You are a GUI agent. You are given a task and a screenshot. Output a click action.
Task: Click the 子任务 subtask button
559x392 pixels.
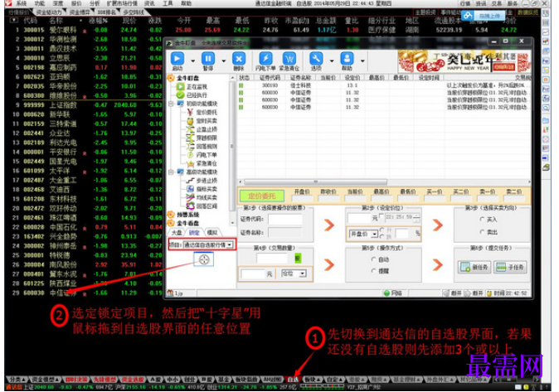(x=510, y=267)
